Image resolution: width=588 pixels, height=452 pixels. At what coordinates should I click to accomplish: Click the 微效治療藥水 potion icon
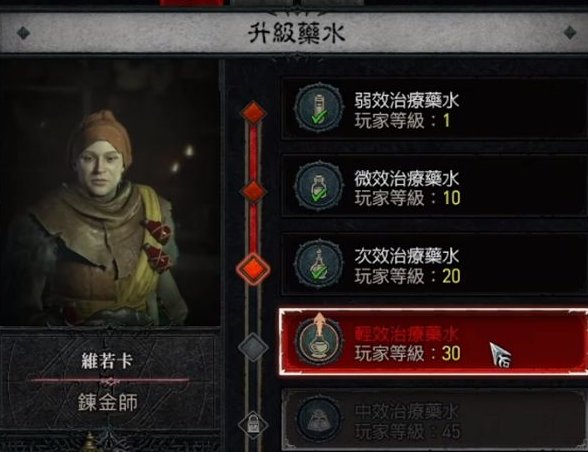319,186
